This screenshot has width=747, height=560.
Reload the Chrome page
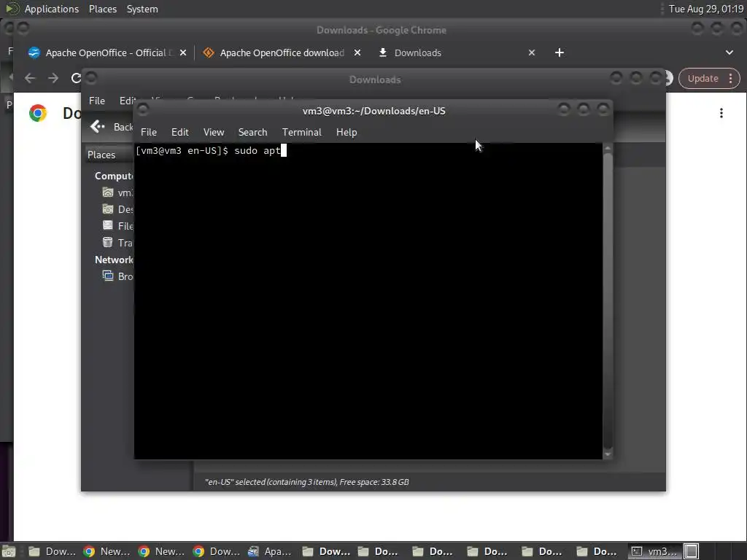(75, 78)
